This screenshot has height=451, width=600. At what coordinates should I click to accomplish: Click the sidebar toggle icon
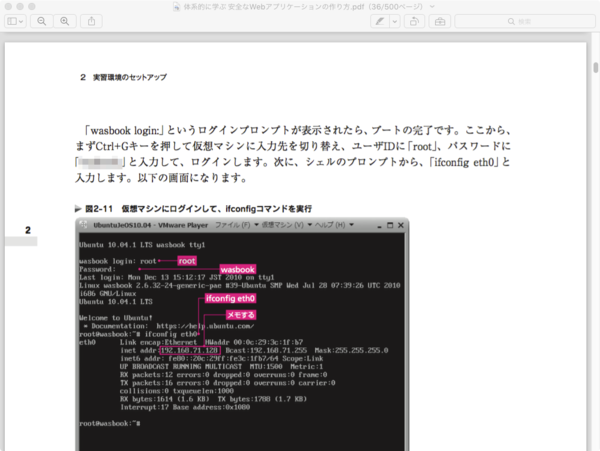tap(12, 21)
